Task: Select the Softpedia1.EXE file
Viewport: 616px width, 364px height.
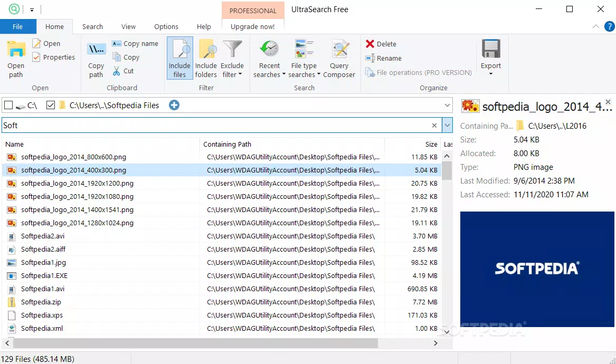Action: pos(222,276)
